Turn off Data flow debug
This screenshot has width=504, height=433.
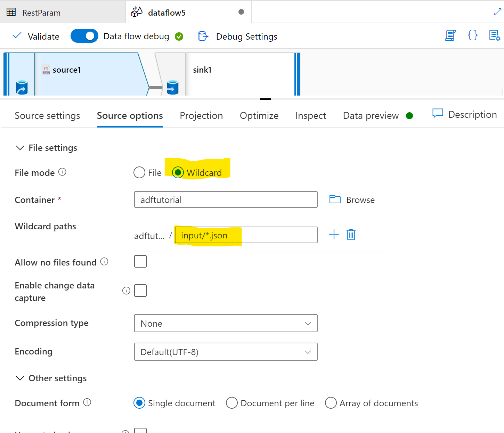tap(84, 36)
